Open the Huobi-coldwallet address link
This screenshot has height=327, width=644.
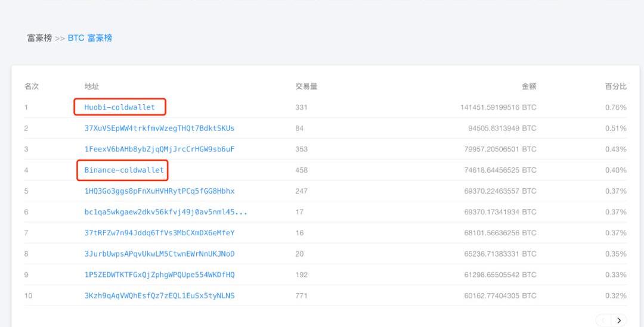119,107
